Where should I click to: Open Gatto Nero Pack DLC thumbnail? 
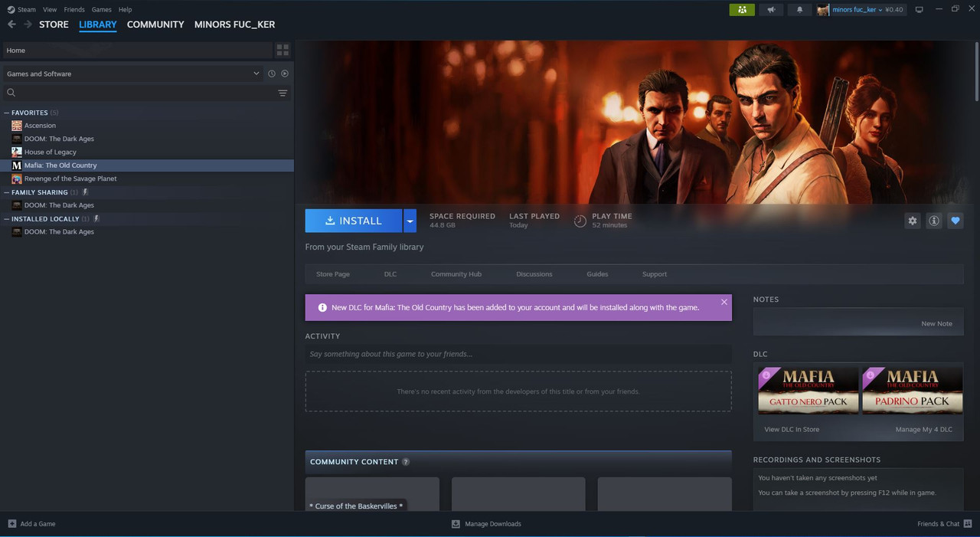pyautogui.click(x=808, y=391)
